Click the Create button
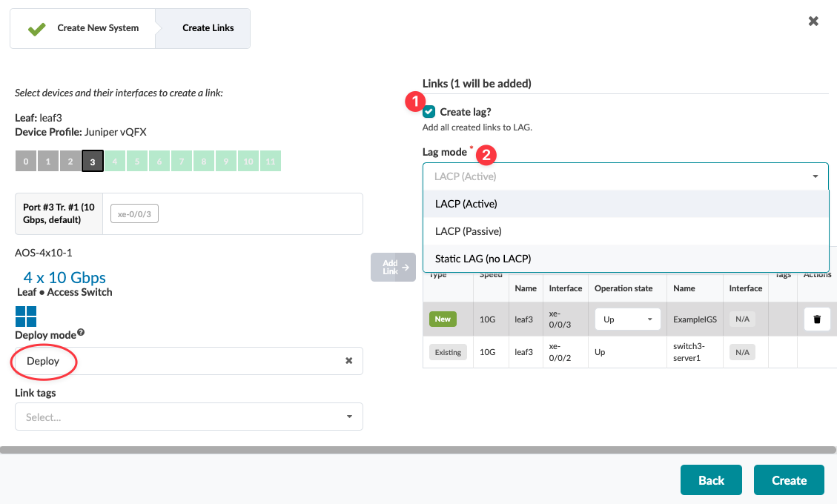Image resolution: width=837 pixels, height=504 pixels. click(x=789, y=480)
